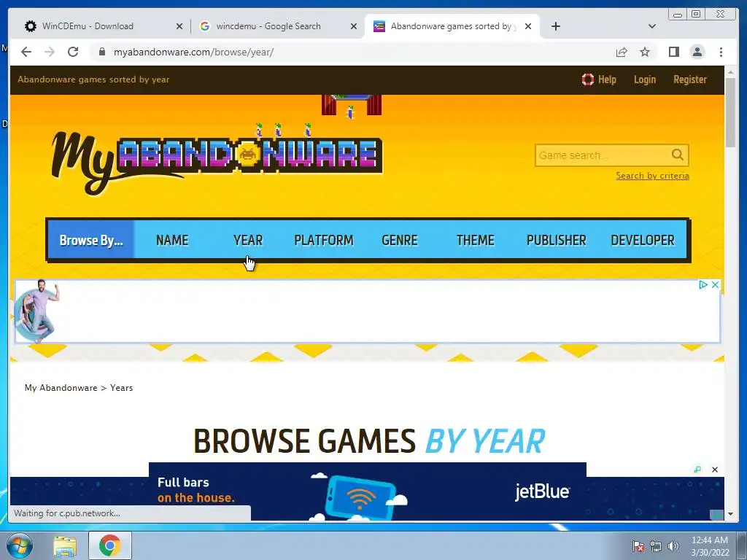Open the Search by criteria link
The width and height of the screenshot is (747, 560).
pos(652,176)
